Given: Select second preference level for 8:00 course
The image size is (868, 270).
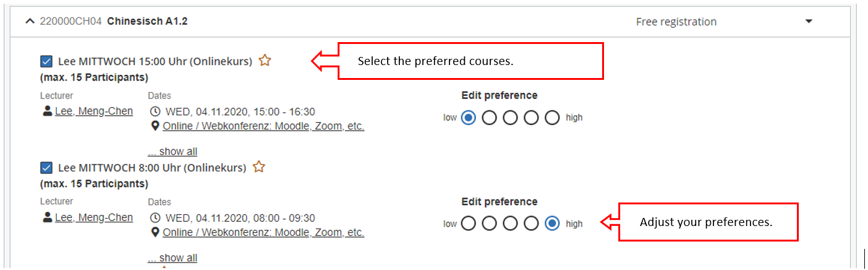Looking at the screenshot, I should 489,224.
